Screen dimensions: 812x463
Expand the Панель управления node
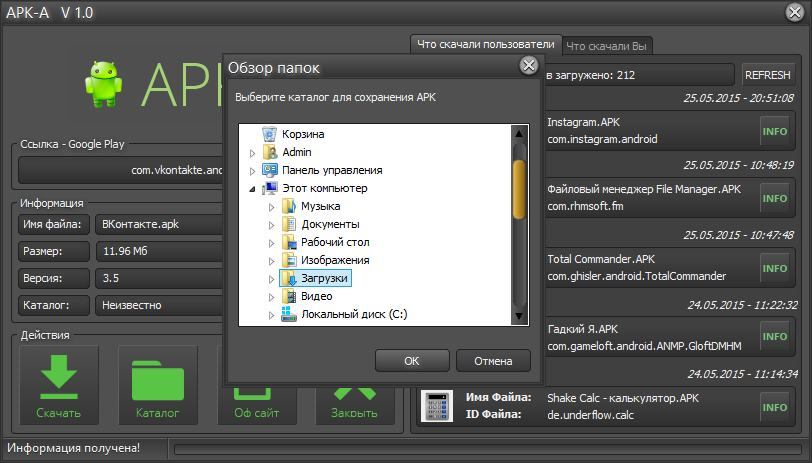point(252,171)
